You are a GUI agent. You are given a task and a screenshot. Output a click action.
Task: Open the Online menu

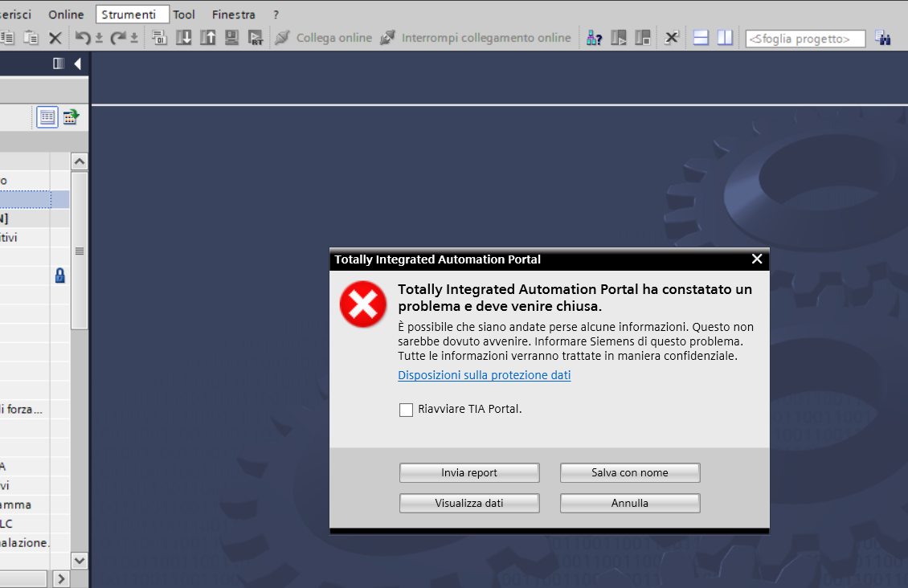tap(66, 14)
